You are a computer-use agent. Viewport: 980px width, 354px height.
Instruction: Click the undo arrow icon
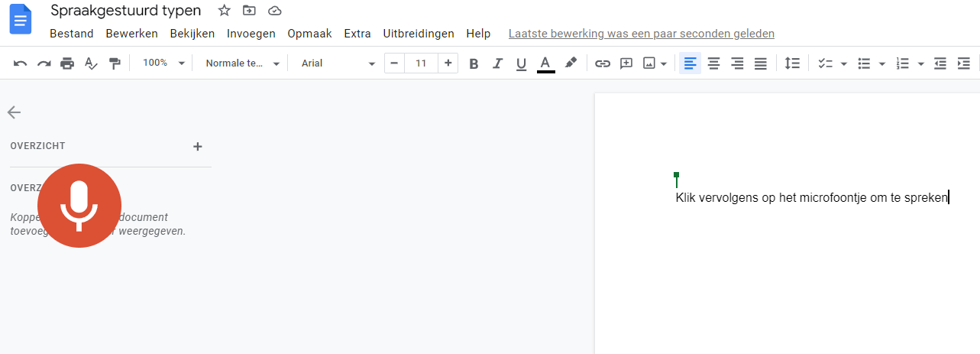[x=21, y=63]
